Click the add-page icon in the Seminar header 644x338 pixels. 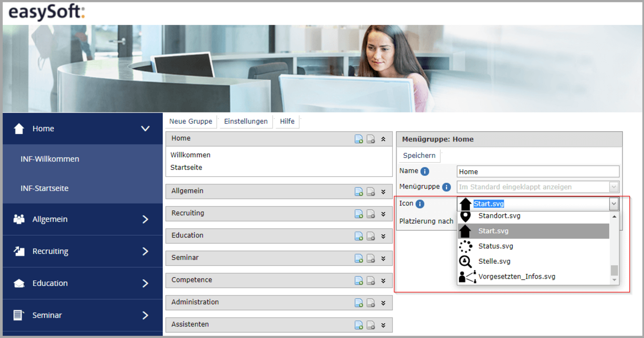[x=358, y=259]
